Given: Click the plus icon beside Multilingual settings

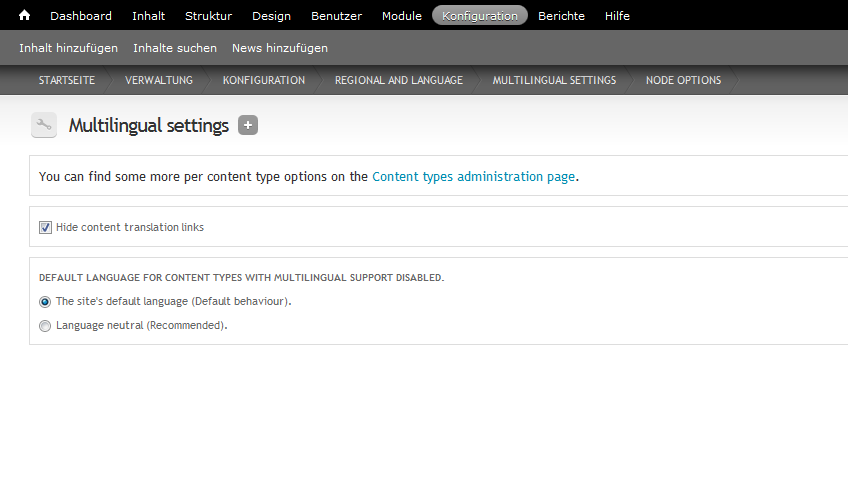Looking at the screenshot, I should point(248,125).
